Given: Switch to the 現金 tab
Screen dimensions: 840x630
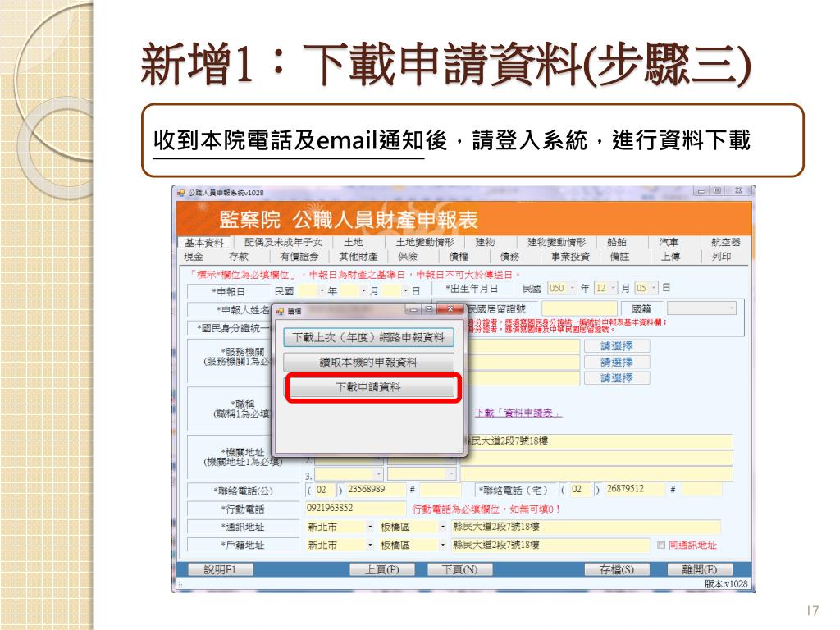Looking at the screenshot, I should pyautogui.click(x=194, y=257).
